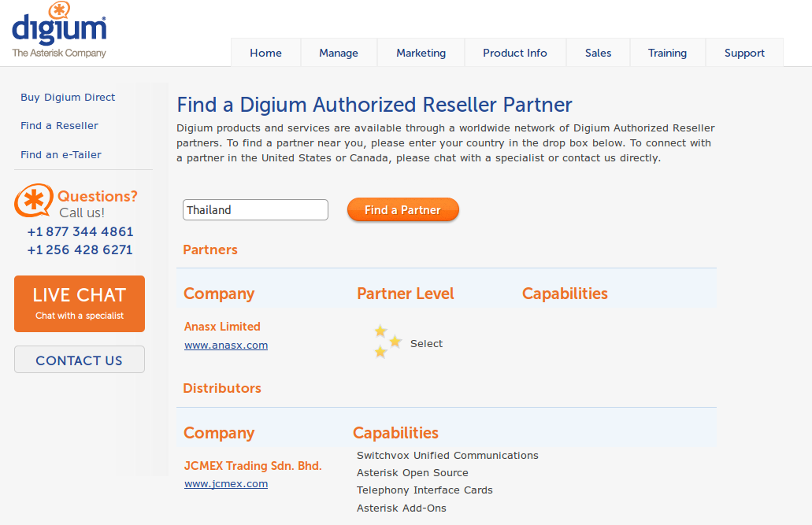
Task: Open the Home tab
Action: (265, 53)
